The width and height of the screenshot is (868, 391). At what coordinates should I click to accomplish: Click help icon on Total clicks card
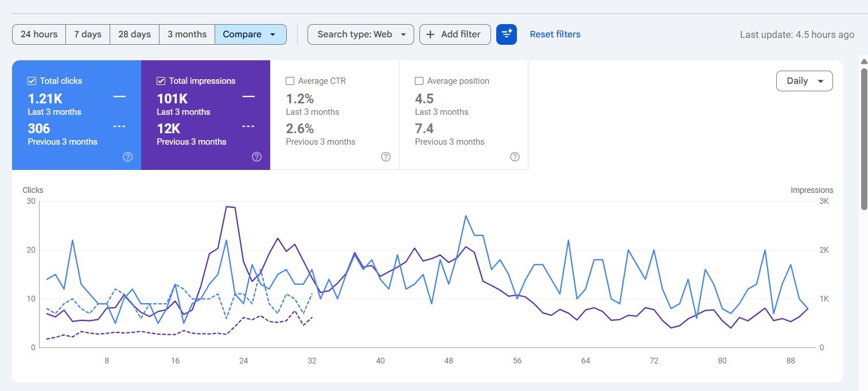(128, 157)
